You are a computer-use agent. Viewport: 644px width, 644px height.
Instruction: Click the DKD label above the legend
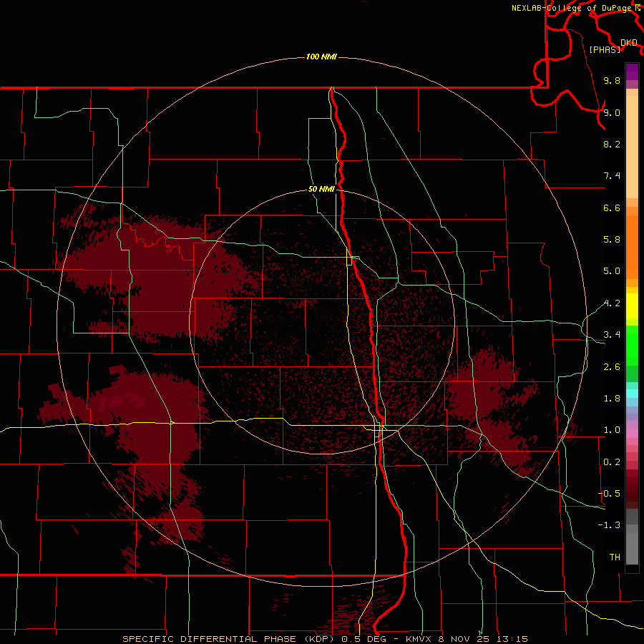[x=629, y=42]
